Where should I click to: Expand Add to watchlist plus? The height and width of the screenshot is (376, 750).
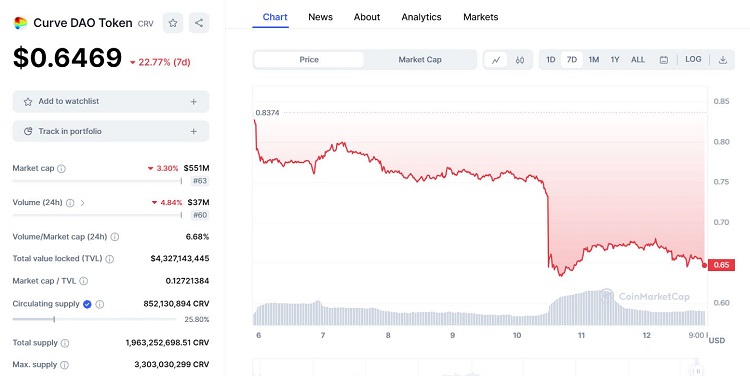click(194, 101)
